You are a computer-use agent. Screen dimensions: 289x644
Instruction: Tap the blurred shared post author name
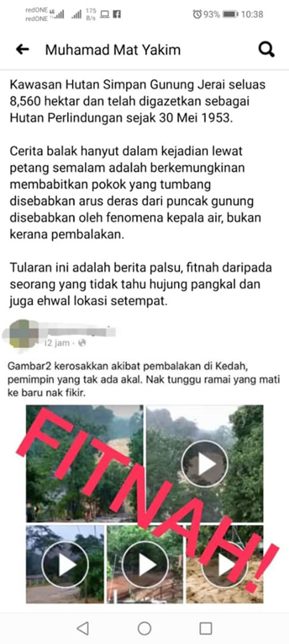click(x=79, y=330)
